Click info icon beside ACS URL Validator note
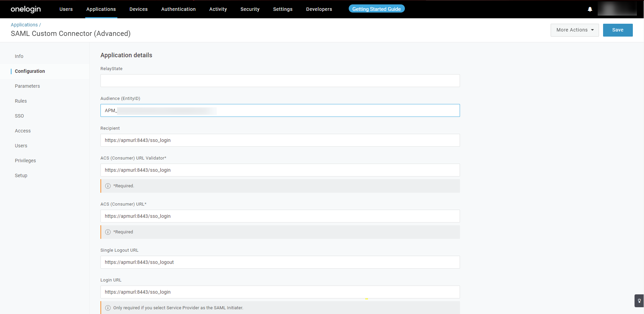The image size is (644, 314). click(x=108, y=186)
